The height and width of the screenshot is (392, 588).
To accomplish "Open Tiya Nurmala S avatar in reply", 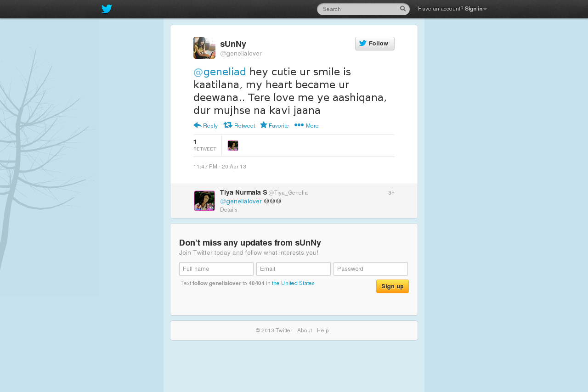I will click(204, 201).
